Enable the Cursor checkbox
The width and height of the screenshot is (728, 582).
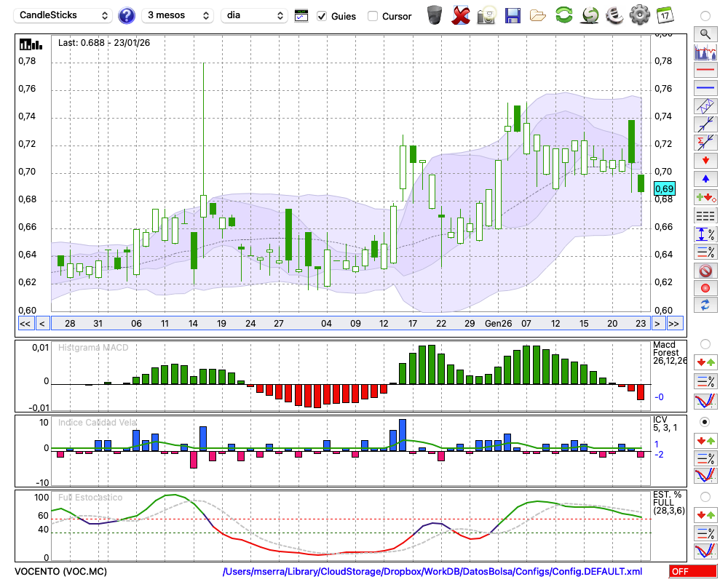pyautogui.click(x=373, y=16)
